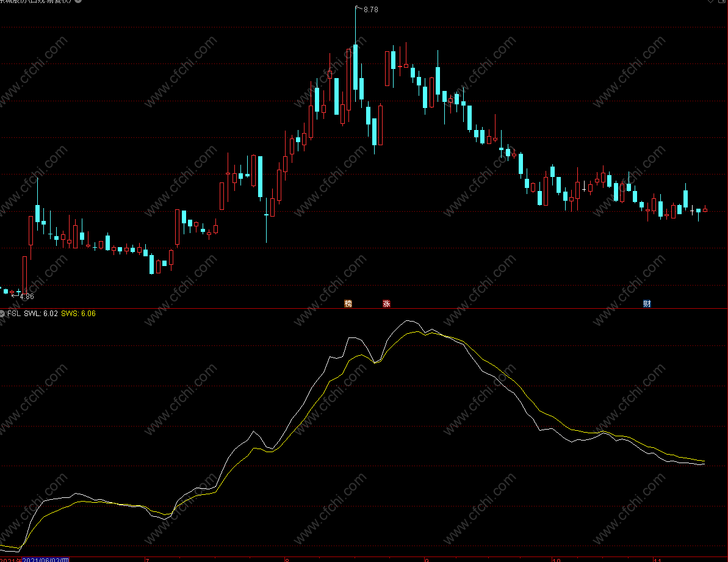This screenshot has height=562, width=728.
Task: Click the FSL indicator name label
Action: pos(13,314)
